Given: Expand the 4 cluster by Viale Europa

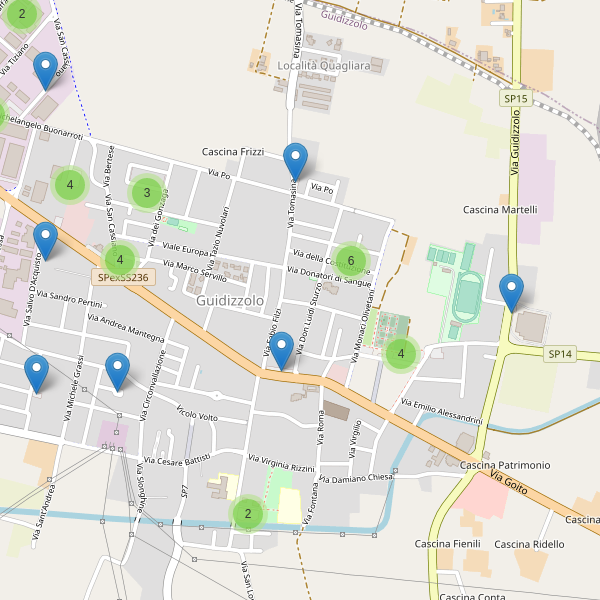Looking at the screenshot, I should pyautogui.click(x=120, y=260).
